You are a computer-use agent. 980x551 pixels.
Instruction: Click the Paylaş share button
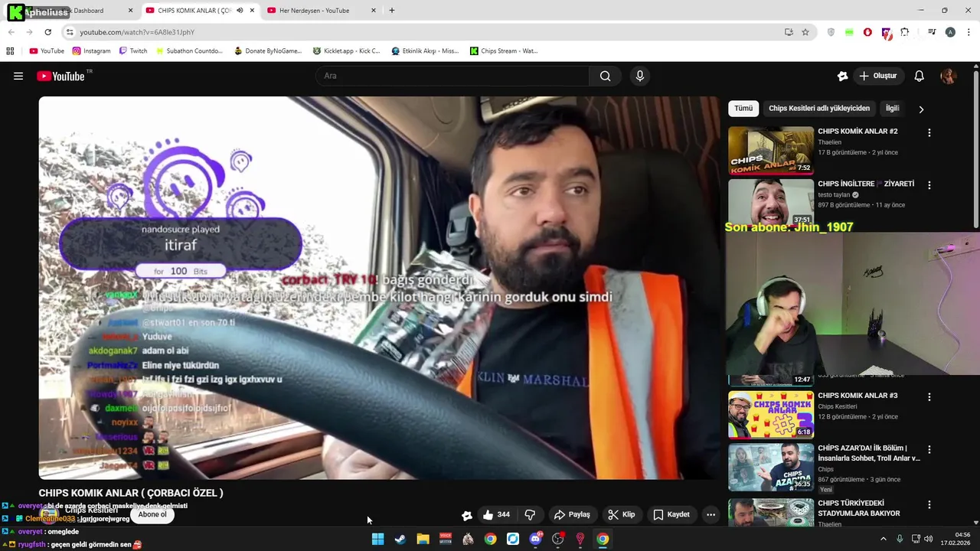tap(572, 514)
